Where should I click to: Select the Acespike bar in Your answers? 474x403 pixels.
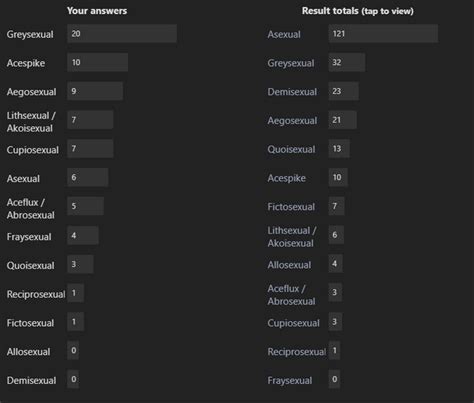point(97,62)
